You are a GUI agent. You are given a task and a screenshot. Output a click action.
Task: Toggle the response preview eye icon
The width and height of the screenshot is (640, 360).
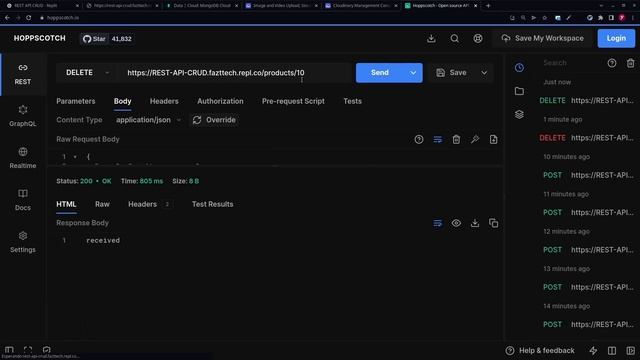456,223
